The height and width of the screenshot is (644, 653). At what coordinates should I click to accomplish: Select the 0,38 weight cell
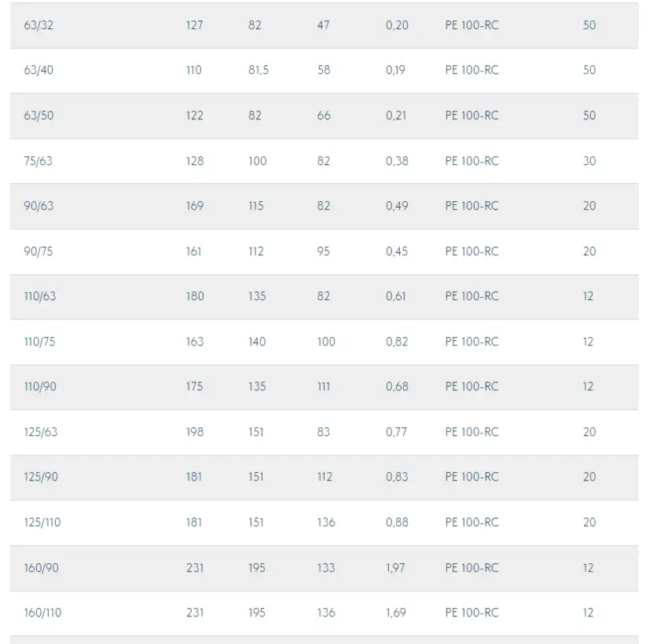[x=397, y=161]
